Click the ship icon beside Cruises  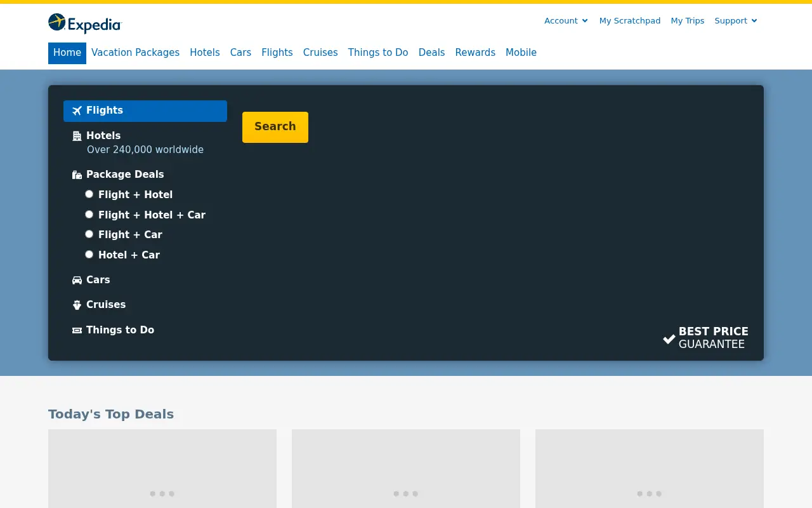pyautogui.click(x=77, y=305)
